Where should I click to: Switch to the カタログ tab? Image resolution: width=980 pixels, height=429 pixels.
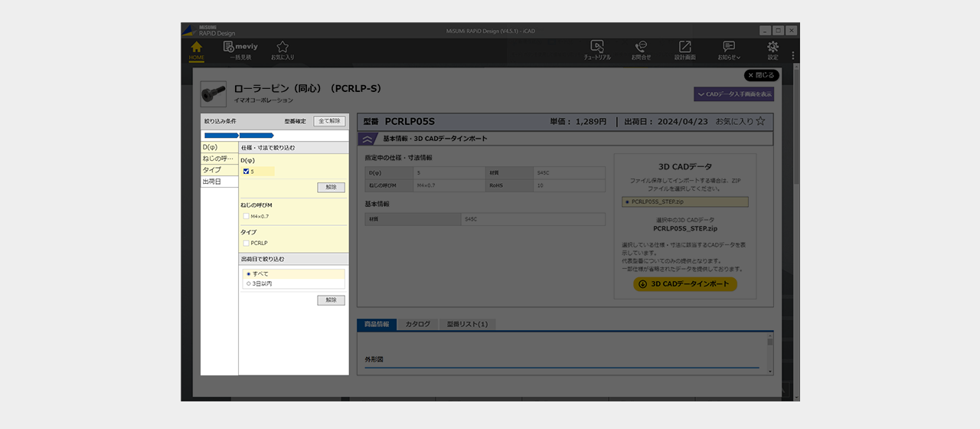point(417,324)
